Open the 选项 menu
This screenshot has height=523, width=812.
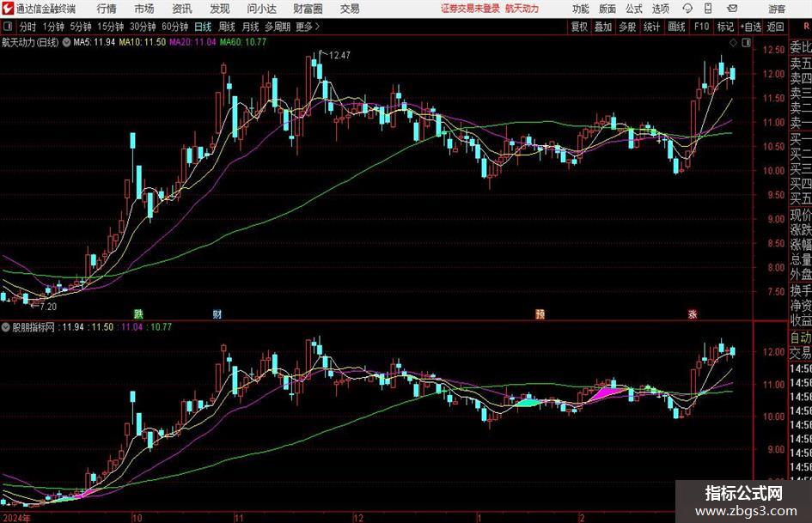tap(660, 9)
